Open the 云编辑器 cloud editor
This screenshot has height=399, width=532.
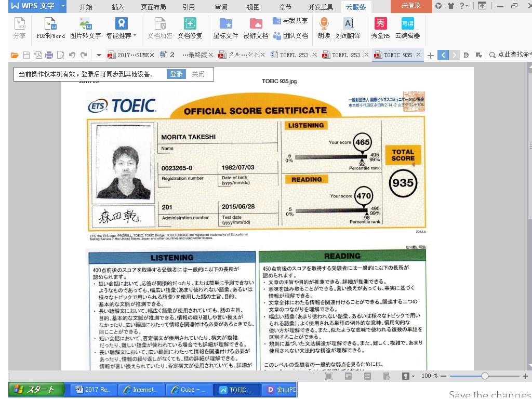(407, 28)
